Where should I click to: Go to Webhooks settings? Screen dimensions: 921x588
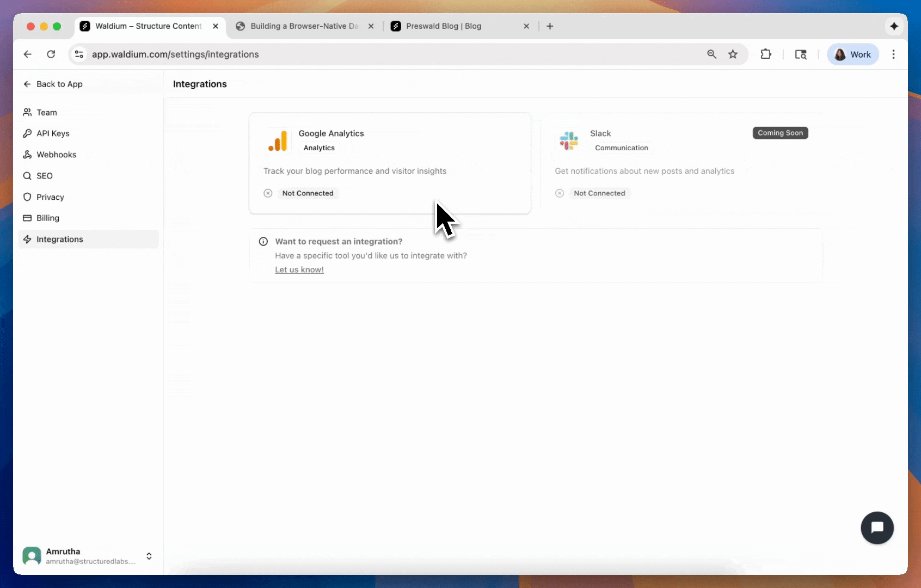tap(56, 155)
